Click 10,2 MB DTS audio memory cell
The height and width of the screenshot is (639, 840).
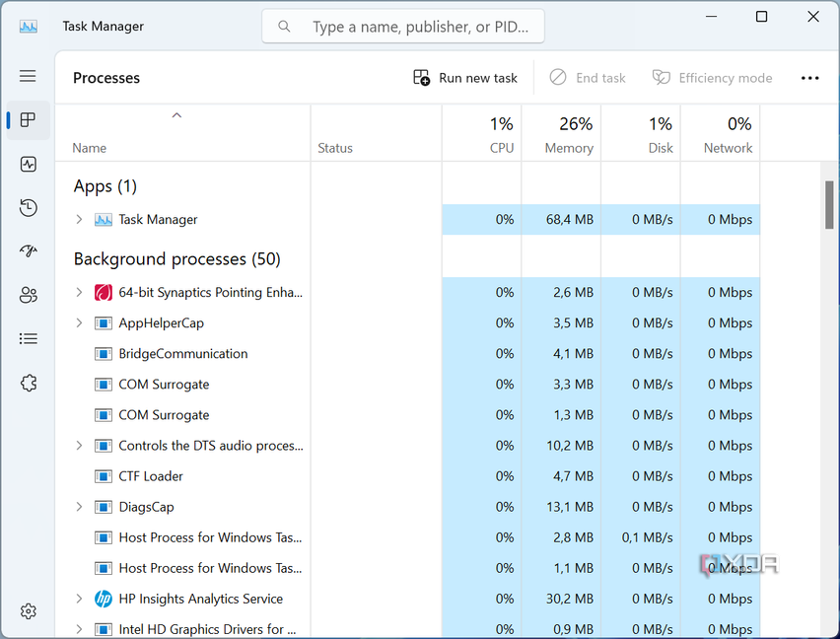click(561, 446)
